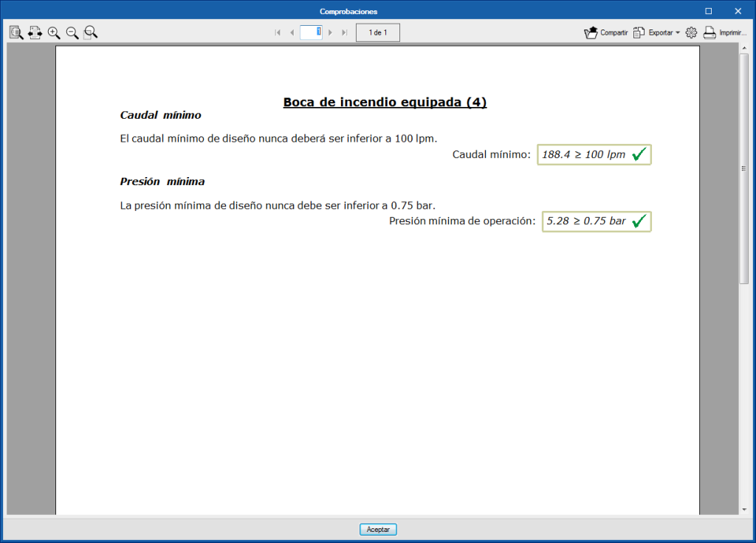Zoom in using the magnifier plus icon
The width and height of the screenshot is (756, 543).
tap(54, 32)
